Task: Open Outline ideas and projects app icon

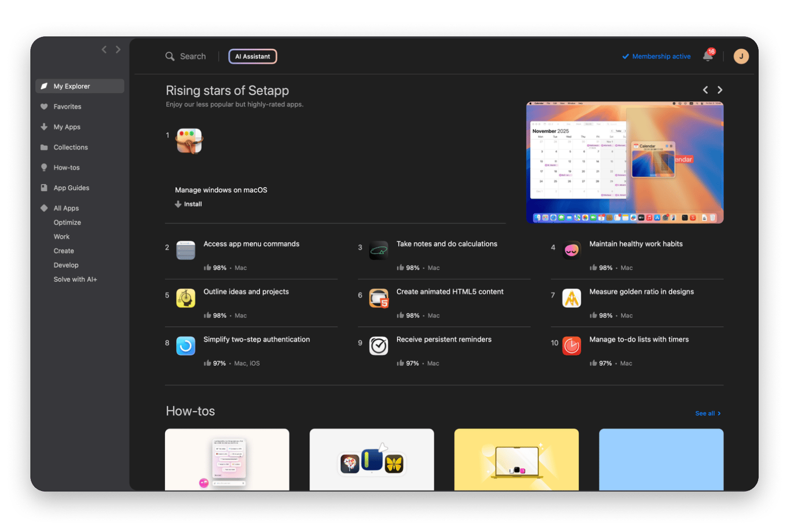Action: click(186, 298)
